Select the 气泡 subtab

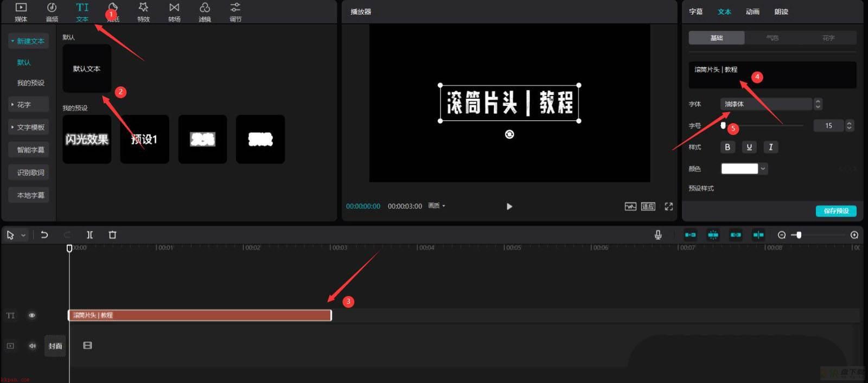pyautogui.click(x=773, y=38)
